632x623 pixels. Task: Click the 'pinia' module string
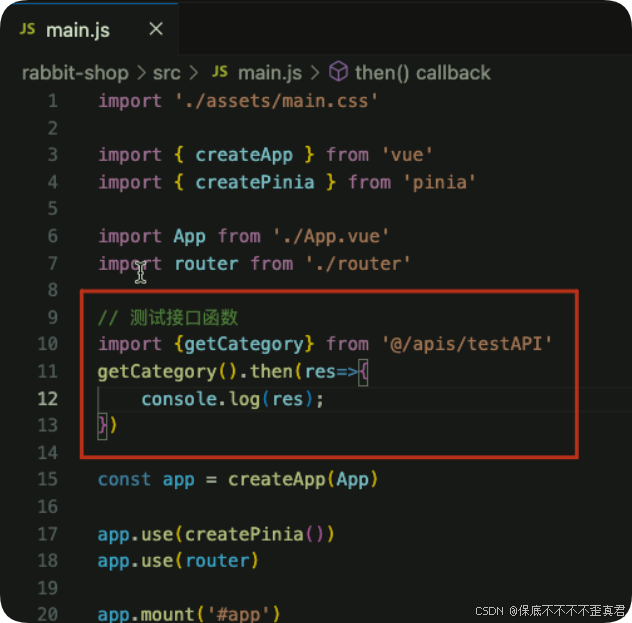[439, 182]
